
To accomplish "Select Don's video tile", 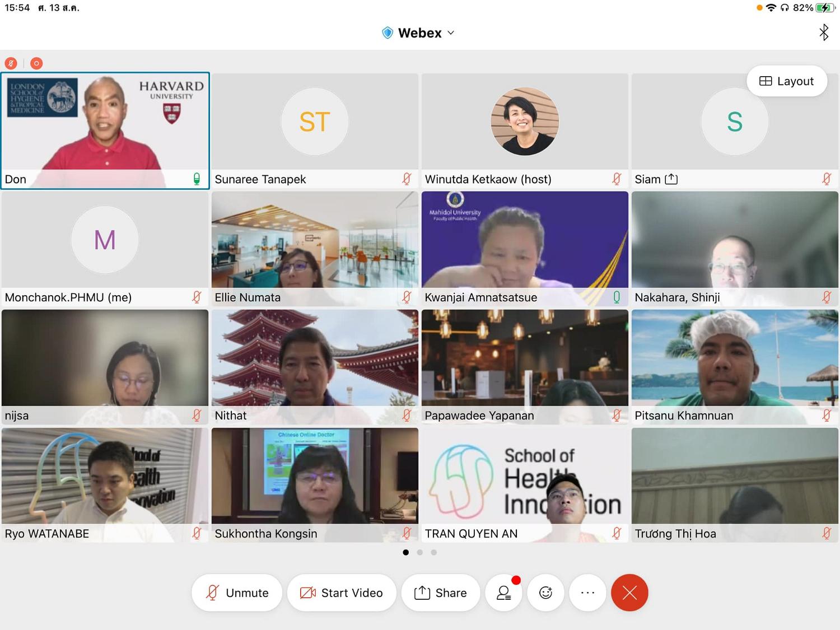I will click(105, 130).
